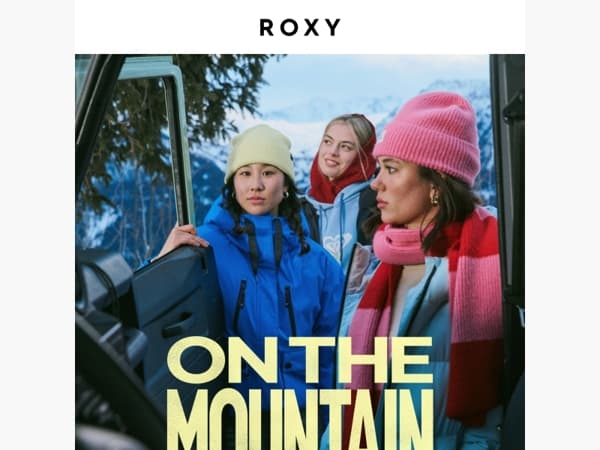Select the pink knit beanie
Image resolution: width=600 pixels, height=450 pixels.
429,136
